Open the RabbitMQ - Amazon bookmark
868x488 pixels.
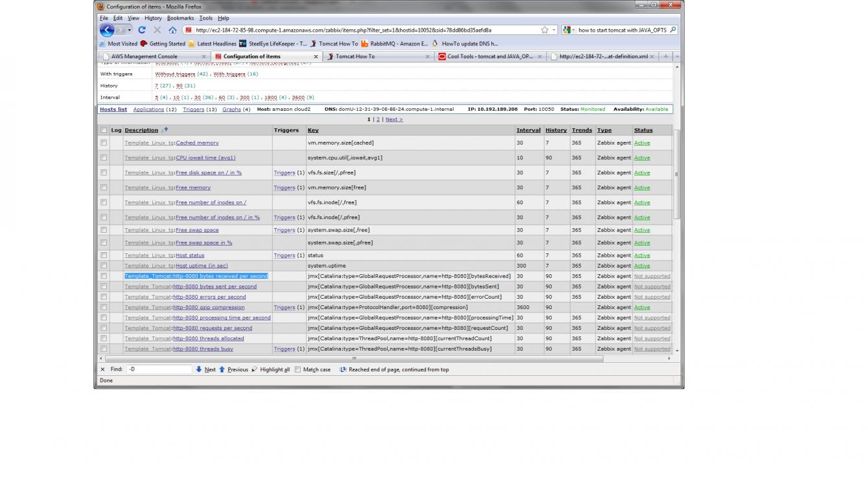click(x=395, y=43)
